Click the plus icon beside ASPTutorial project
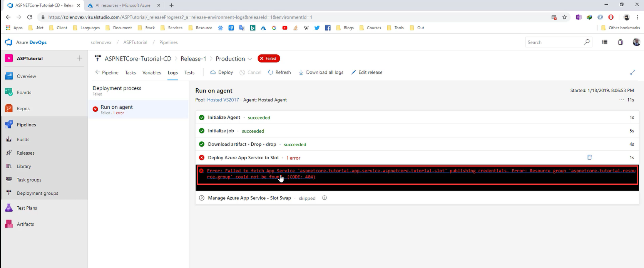The width and height of the screenshot is (644, 268). [79, 58]
